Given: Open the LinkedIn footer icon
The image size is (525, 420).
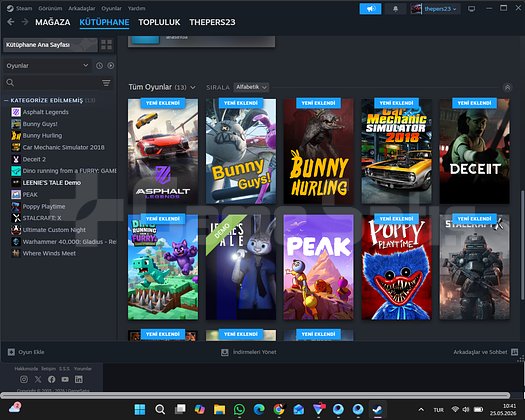Looking at the screenshot, I should 79,379.
